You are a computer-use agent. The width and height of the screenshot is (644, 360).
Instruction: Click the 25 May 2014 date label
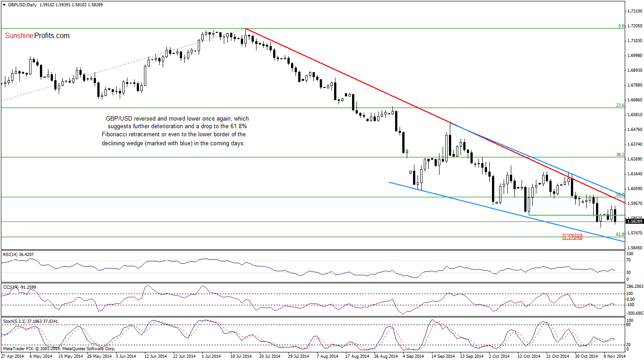point(99,356)
